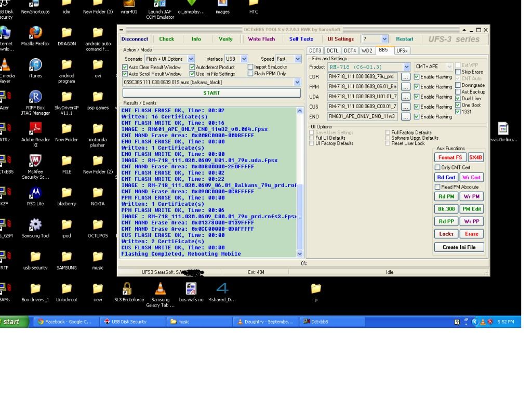Switch to the UFSx tab
This screenshot has width=532, height=399.
[402, 50]
